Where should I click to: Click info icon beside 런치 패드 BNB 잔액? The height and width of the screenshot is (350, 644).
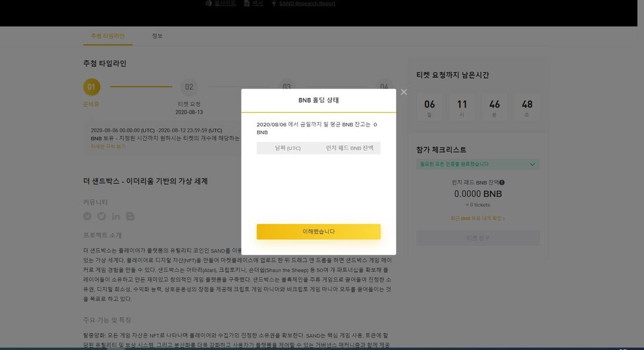coord(502,183)
